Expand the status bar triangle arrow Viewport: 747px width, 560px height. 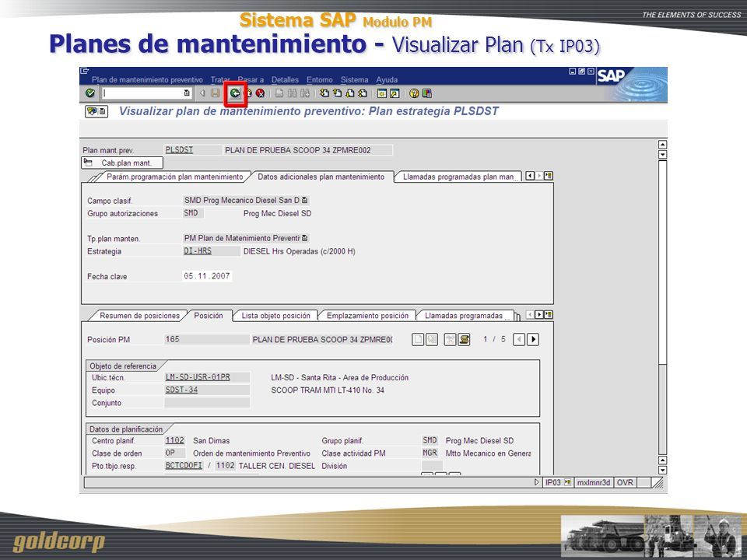[536, 482]
